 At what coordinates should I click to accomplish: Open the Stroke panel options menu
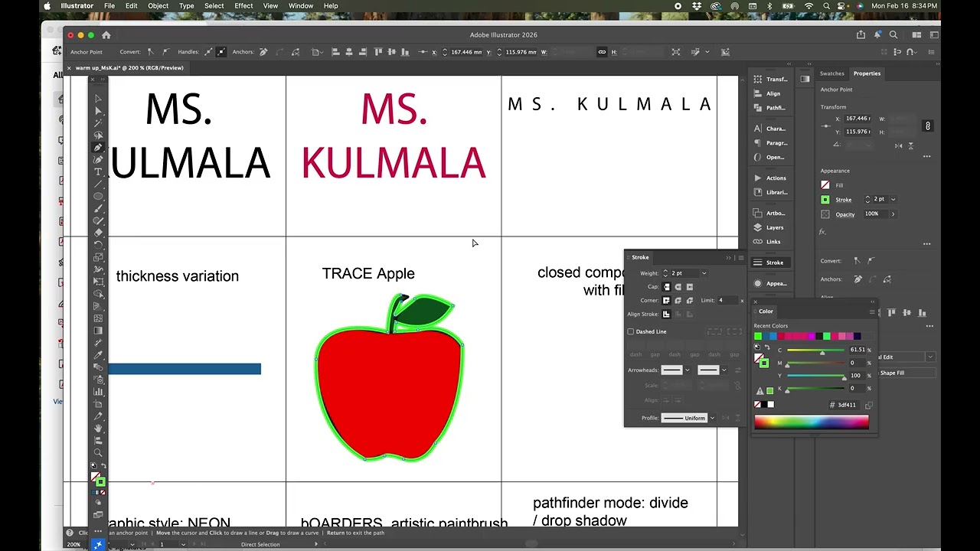(x=740, y=258)
